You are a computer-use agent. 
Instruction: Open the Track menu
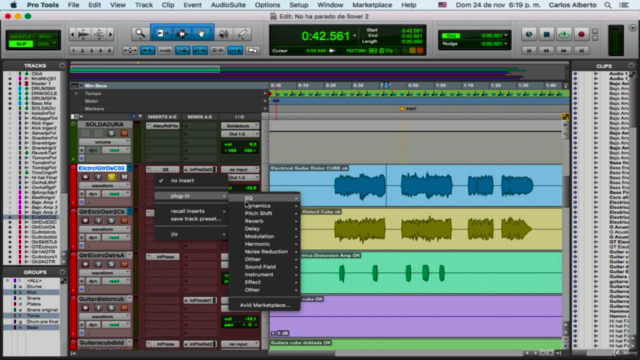tap(144, 5)
